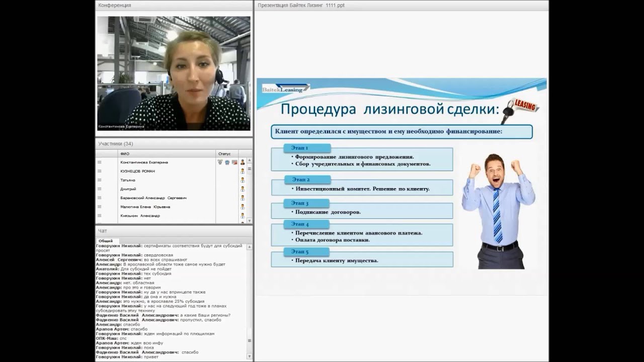Click the presenter role icon for Константинова Екатерина
Viewport: 644px width, 362px height.
coord(243,162)
